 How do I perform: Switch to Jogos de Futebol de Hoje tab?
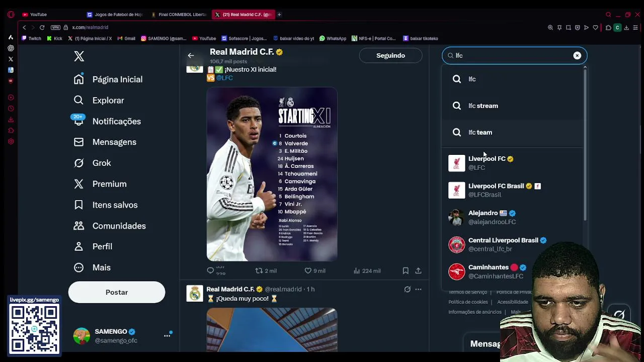115,15
